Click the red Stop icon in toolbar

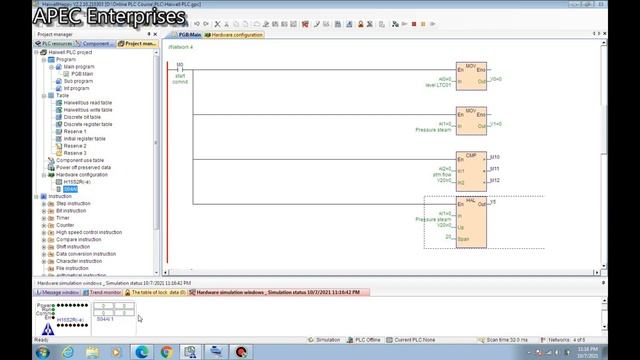click(x=414, y=24)
